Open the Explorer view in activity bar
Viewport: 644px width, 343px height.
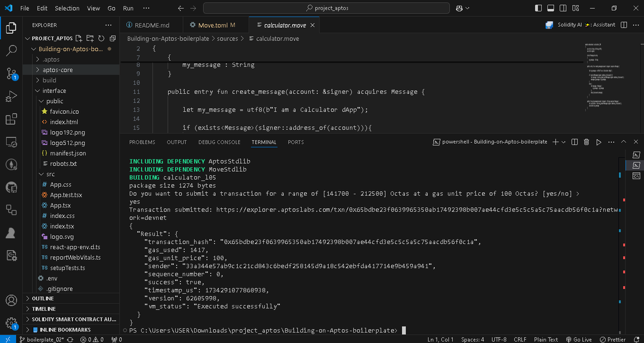(11, 28)
